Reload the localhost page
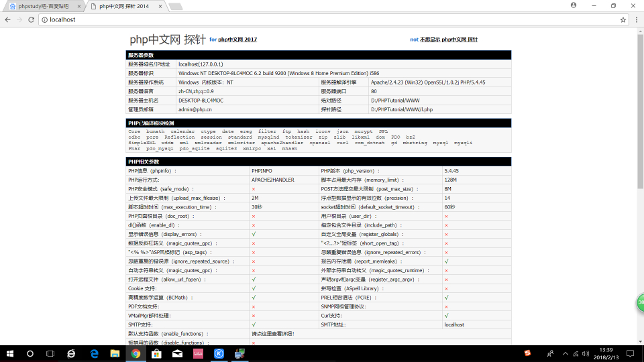The height and width of the screenshot is (362, 644). pos(32,19)
